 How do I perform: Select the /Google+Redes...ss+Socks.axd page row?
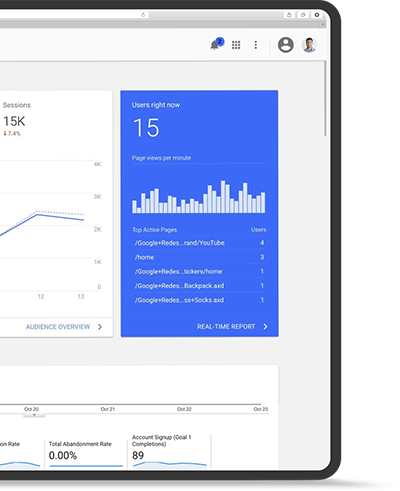[x=199, y=300]
